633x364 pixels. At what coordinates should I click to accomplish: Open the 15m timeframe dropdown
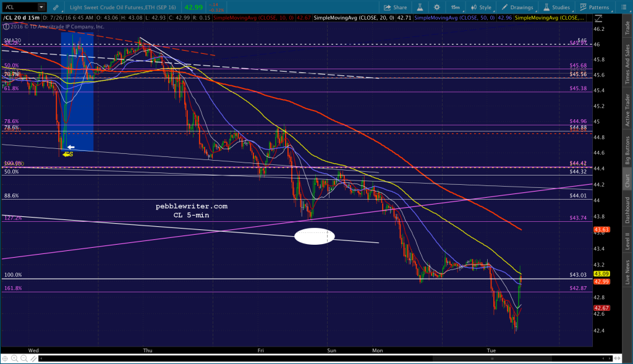coord(456,7)
